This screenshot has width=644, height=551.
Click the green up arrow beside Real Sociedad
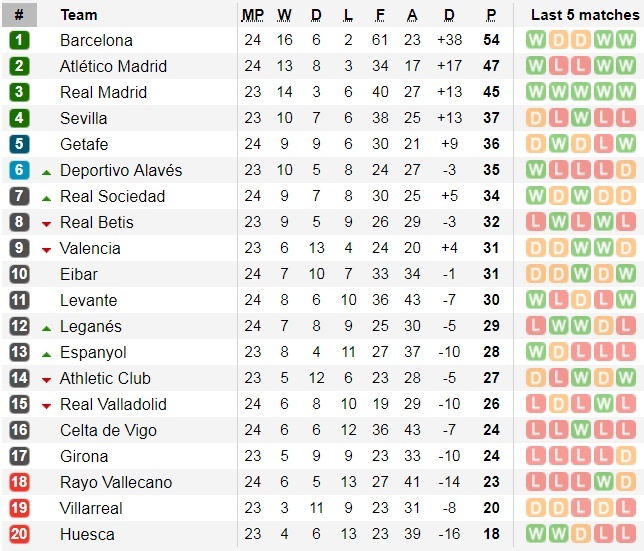tap(46, 197)
